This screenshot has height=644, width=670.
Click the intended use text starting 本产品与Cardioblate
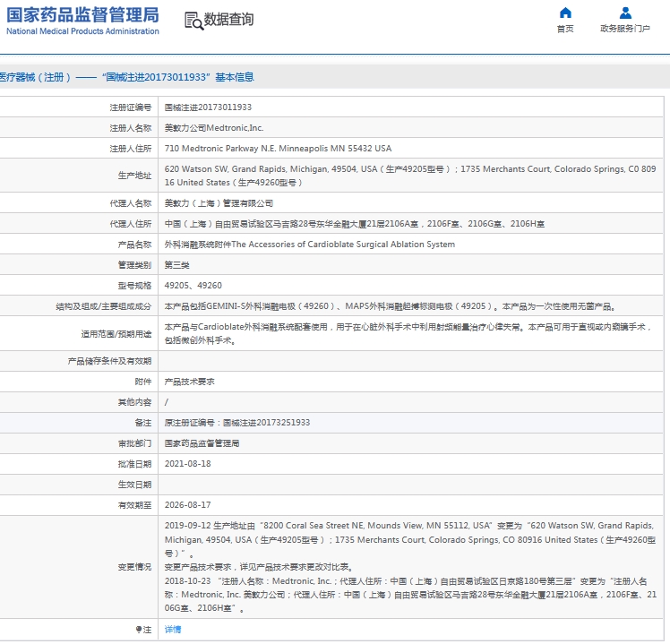click(408, 334)
